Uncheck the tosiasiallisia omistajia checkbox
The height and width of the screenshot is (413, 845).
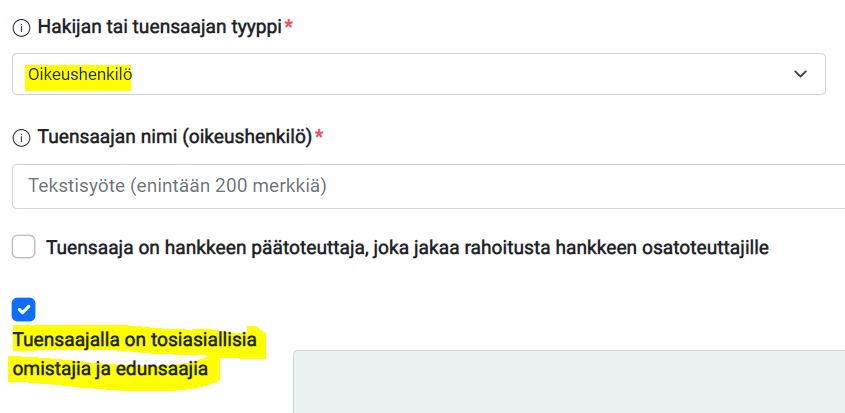point(24,309)
